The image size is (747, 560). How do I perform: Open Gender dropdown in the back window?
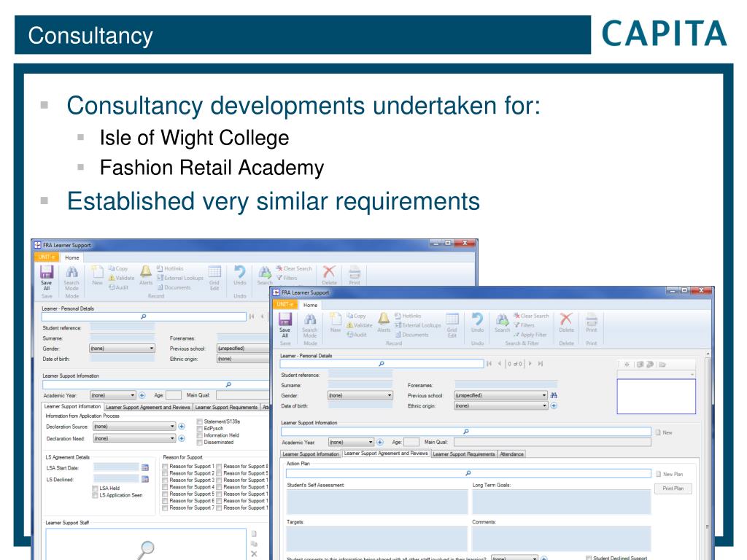(123, 348)
